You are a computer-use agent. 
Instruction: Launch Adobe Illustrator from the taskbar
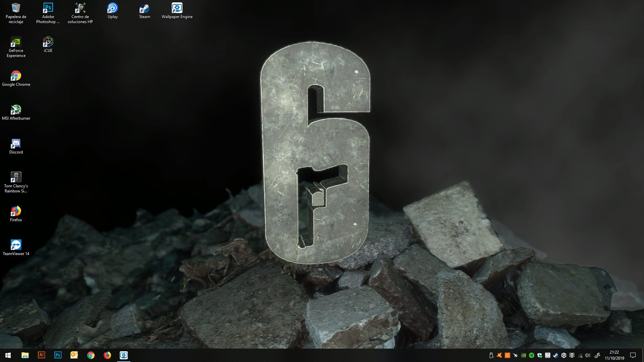(41, 355)
